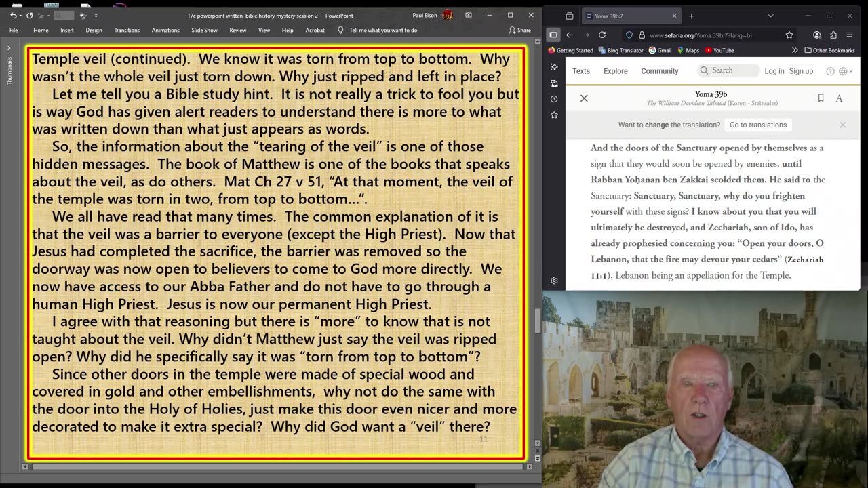Bookmark this page with star icon
The width and height of the screenshot is (868, 488).
pyautogui.click(x=789, y=35)
